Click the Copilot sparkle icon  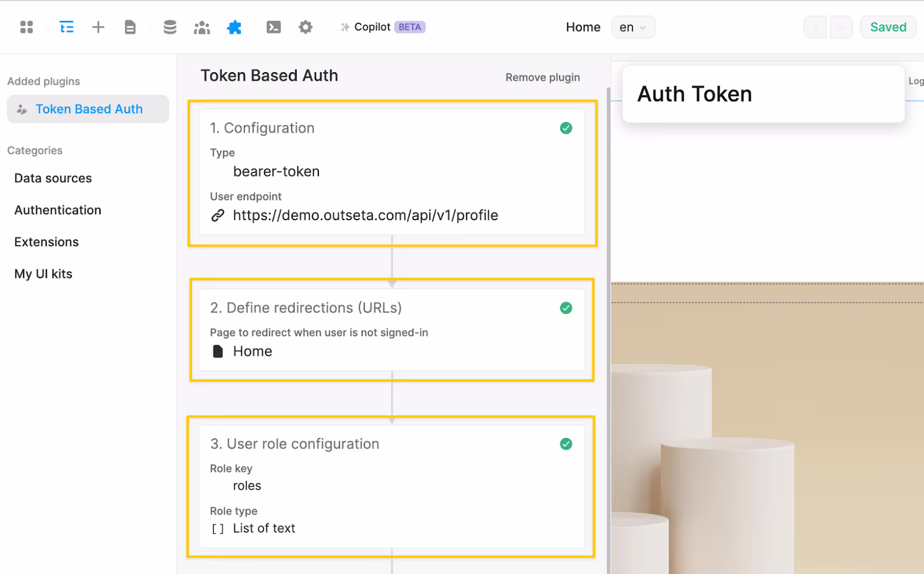click(x=345, y=27)
